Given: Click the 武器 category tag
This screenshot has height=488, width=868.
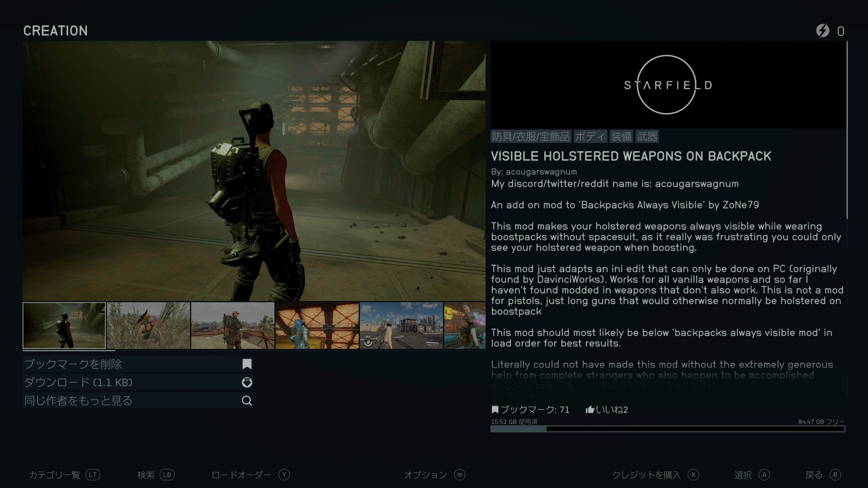Looking at the screenshot, I should [x=647, y=136].
